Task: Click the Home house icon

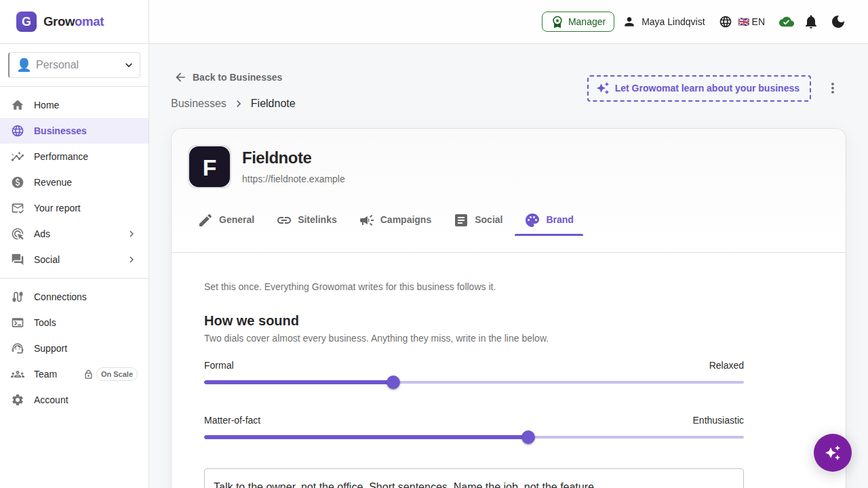Action: click(18, 105)
